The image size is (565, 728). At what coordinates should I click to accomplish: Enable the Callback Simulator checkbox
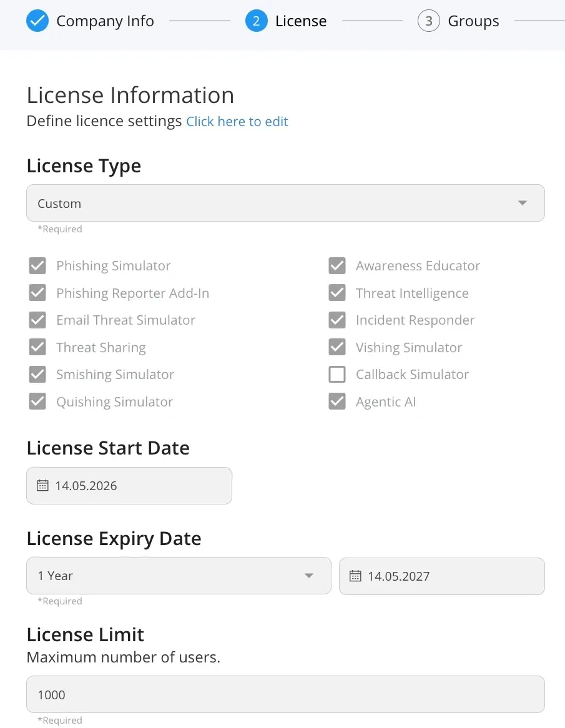point(337,374)
